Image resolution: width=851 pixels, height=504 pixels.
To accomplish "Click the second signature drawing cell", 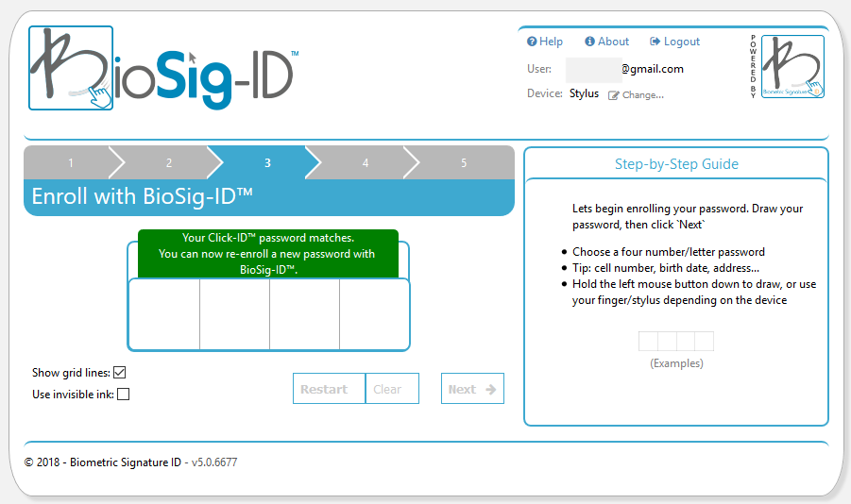I will [x=234, y=314].
